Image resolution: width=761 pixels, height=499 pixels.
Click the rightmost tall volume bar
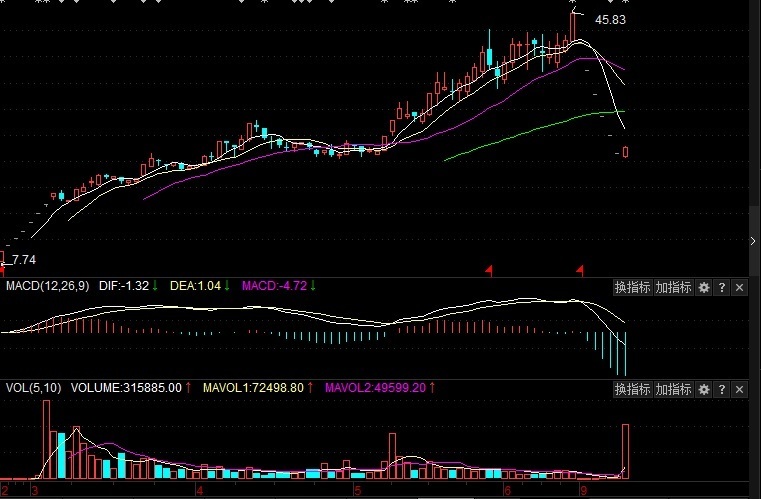pos(626,450)
